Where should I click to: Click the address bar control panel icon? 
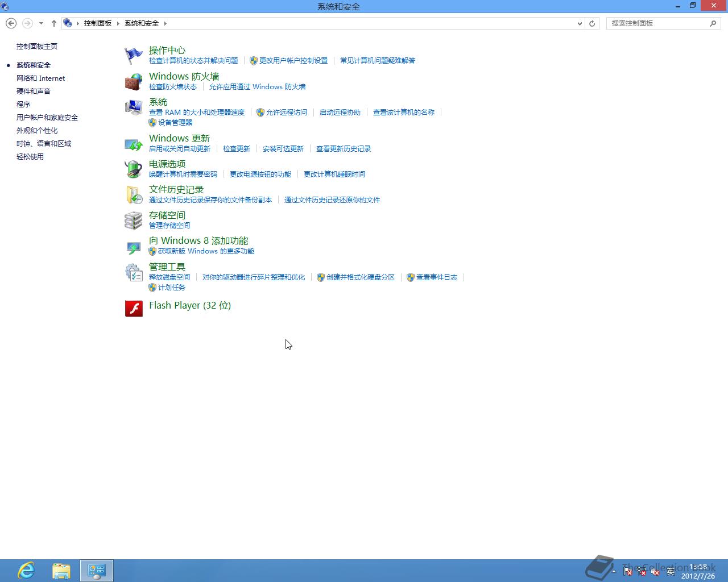tap(68, 23)
